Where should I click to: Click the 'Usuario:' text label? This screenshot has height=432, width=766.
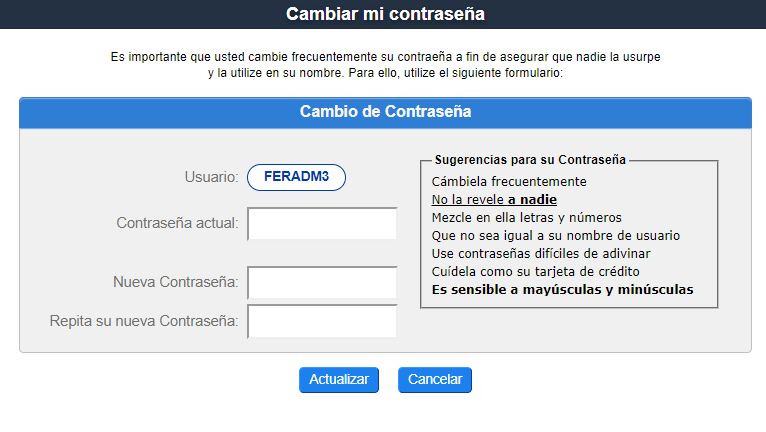tap(211, 177)
